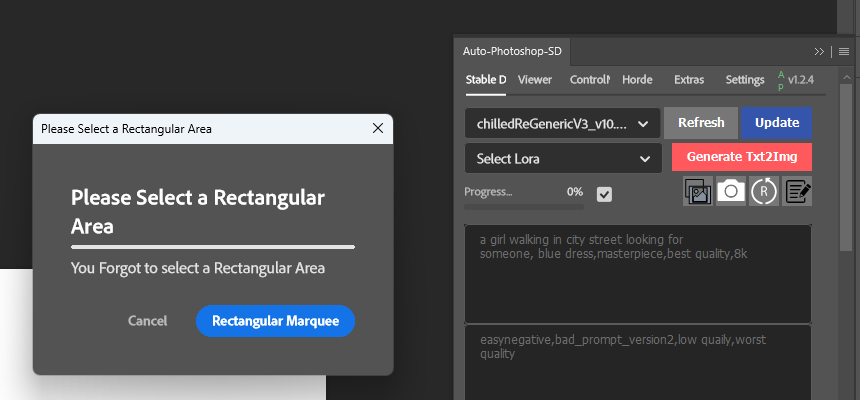Click into the positive prompt text area
This screenshot has width=860, height=400.
pos(638,274)
